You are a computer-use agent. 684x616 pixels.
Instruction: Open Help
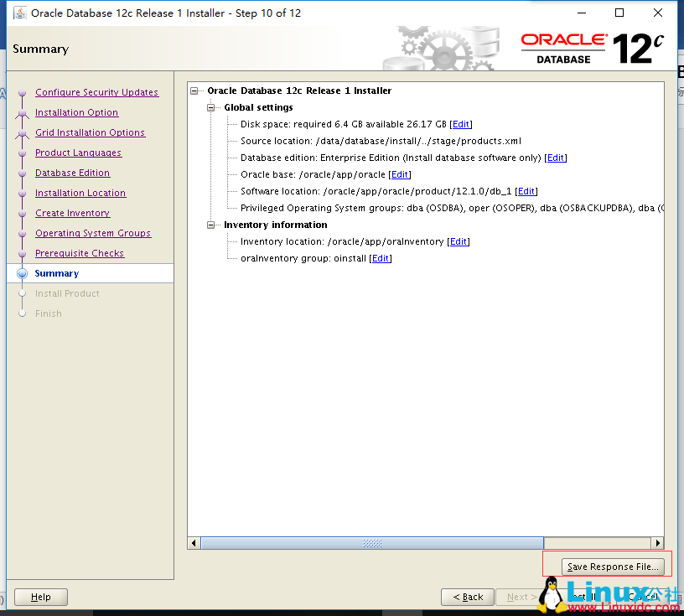[40, 597]
